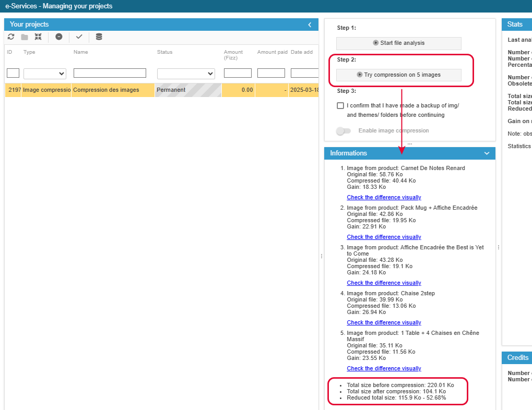Click the 2025-03-18 date cell
532x410 pixels.
point(304,90)
